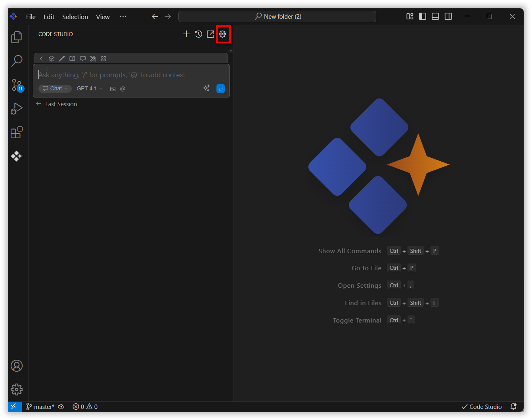
Task: Open the GPT-4.1 model dropdown
Action: click(90, 88)
